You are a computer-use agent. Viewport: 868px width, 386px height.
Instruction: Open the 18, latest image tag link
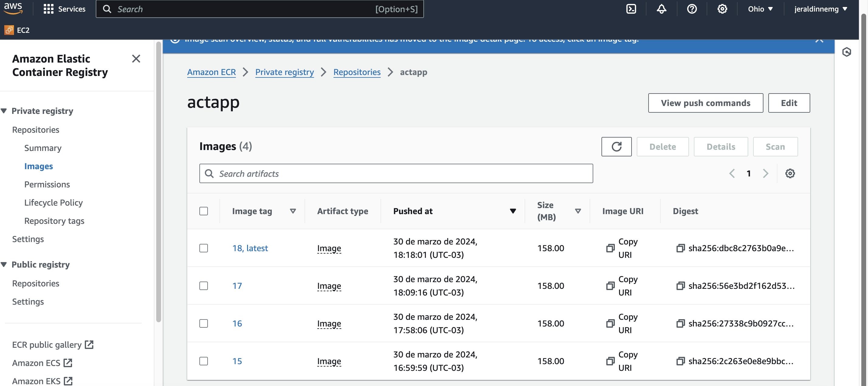pos(250,248)
